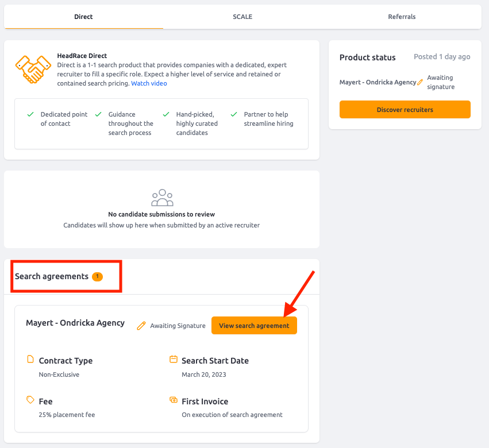Click the Contract Type document icon
This screenshot has width=489, height=448.
click(x=30, y=360)
